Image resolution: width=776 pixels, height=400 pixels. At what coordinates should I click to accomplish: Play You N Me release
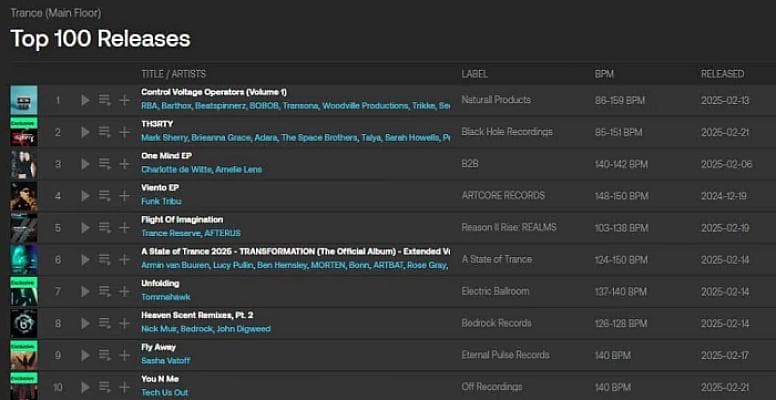coord(85,387)
